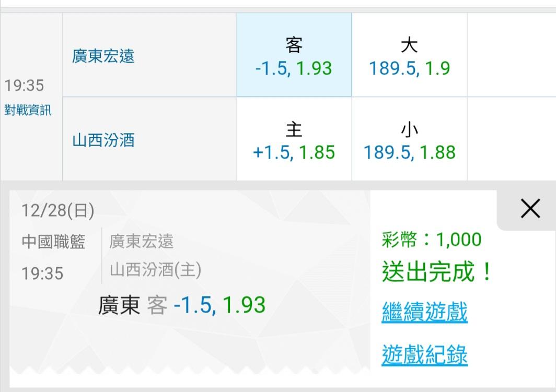The width and height of the screenshot is (556, 392).
Task: Open 對戰資訊 match info
Action: [x=28, y=111]
